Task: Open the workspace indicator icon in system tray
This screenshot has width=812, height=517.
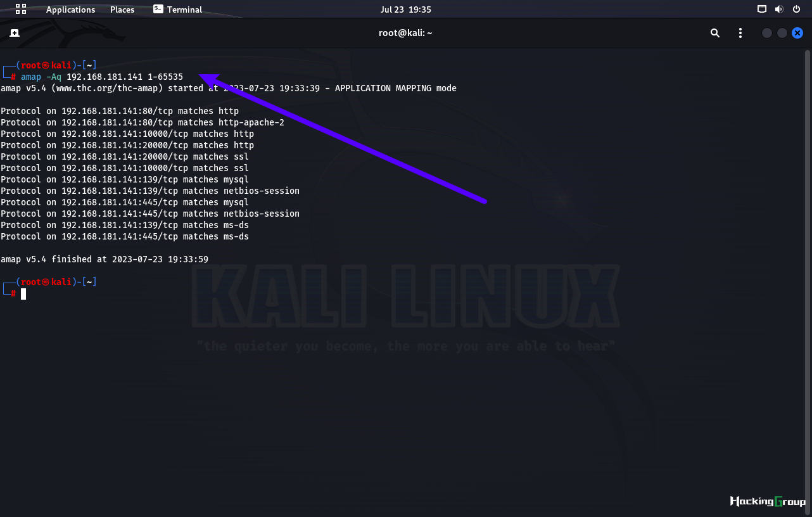Action: (x=762, y=9)
